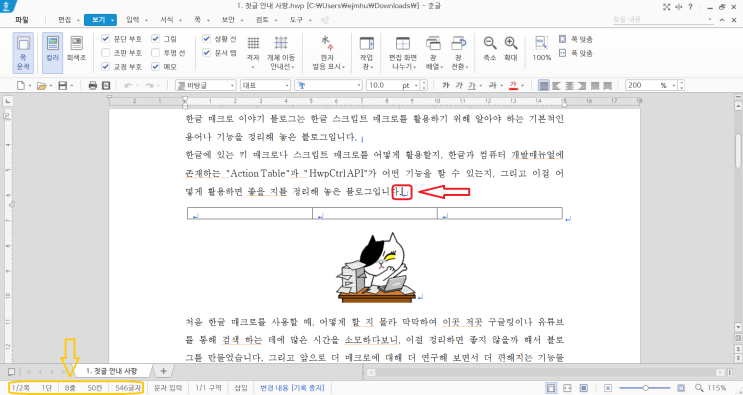Image resolution: width=743 pixels, height=395 pixels.
Task: Uncheck the 메모 checkbox
Action: click(155, 67)
